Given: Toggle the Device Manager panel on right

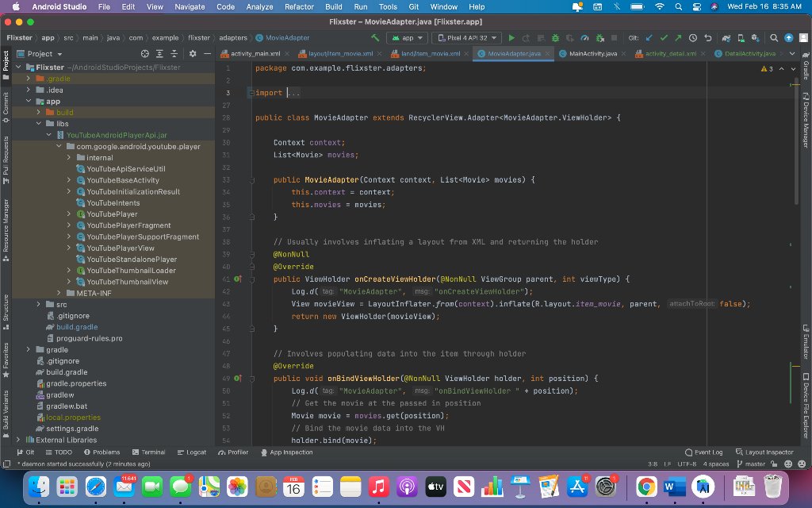Looking at the screenshot, I should 806,120.
